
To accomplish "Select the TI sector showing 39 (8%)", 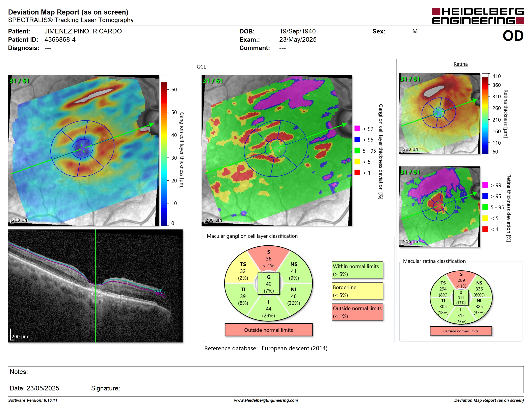I will (x=243, y=296).
